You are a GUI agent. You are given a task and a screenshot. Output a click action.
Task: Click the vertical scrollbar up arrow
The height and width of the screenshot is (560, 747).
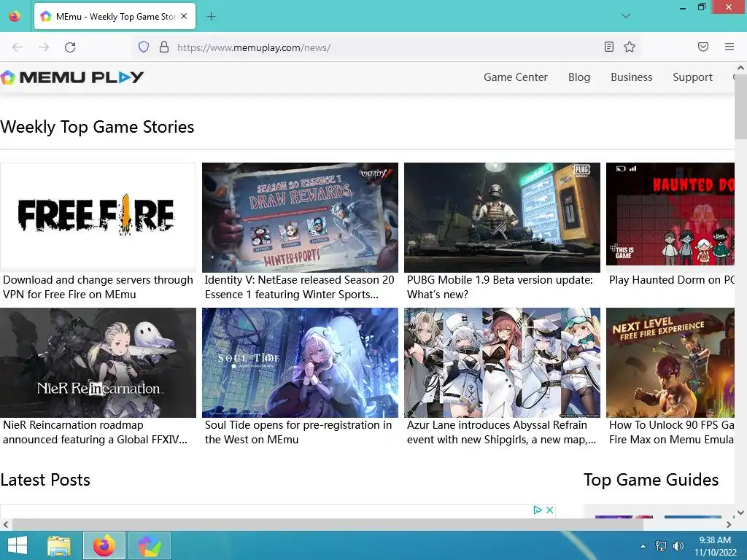tap(741, 68)
